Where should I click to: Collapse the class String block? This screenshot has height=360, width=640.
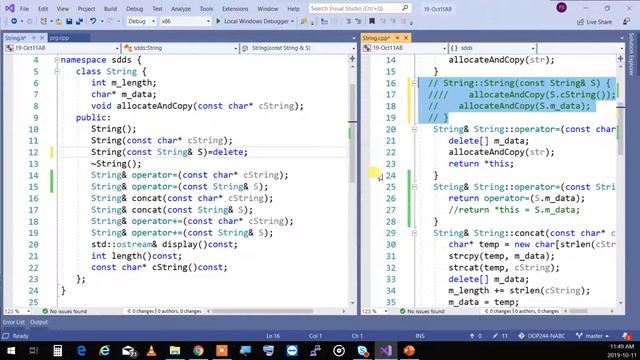[57, 71]
